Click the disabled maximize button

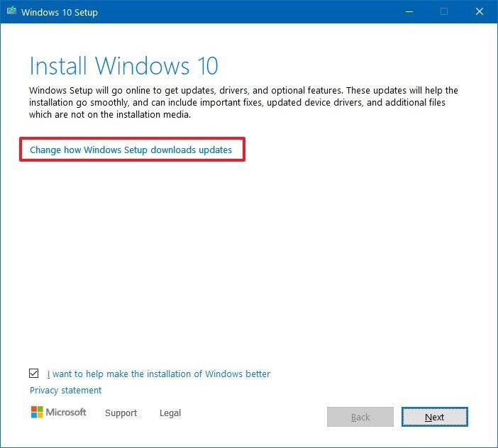[x=444, y=12]
